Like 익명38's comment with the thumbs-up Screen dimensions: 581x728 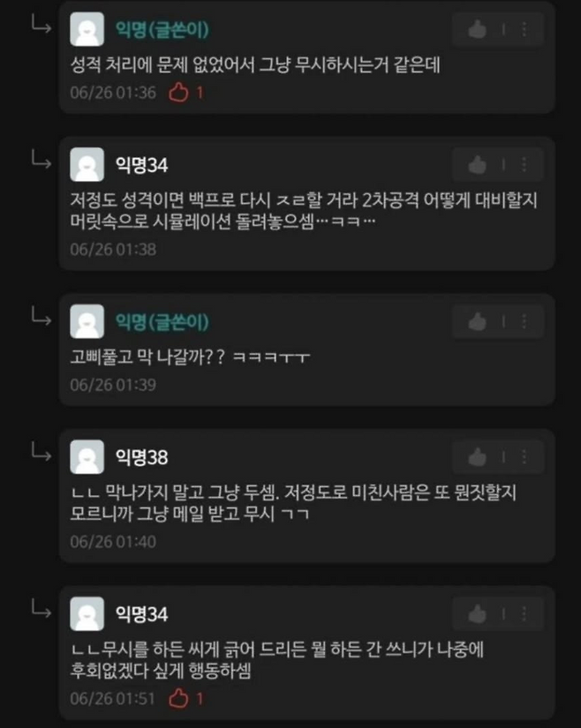[477, 457]
